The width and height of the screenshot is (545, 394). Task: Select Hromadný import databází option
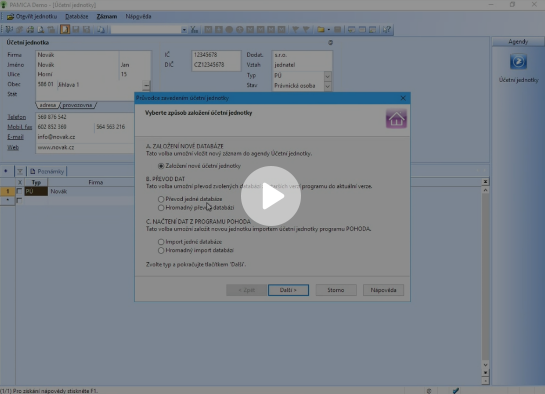(x=161, y=251)
